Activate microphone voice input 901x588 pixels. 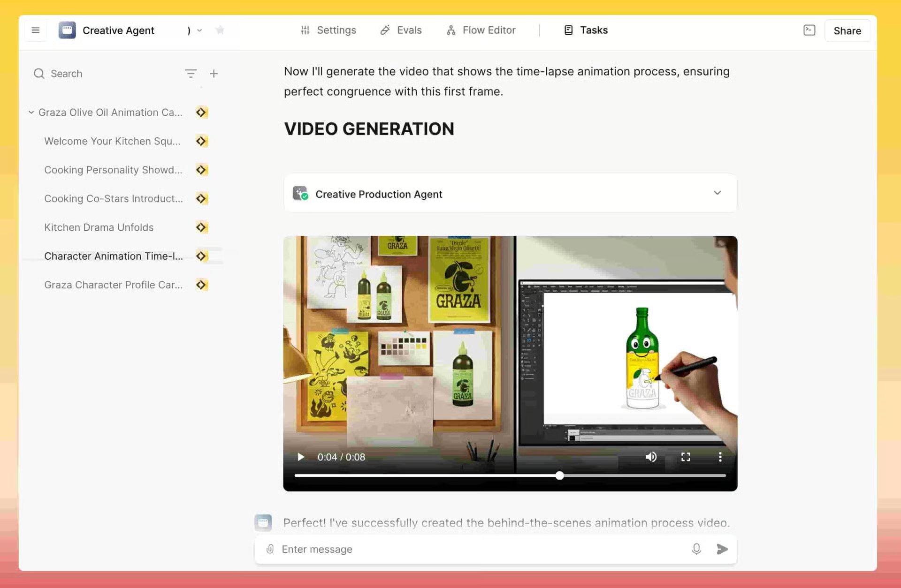point(696,549)
